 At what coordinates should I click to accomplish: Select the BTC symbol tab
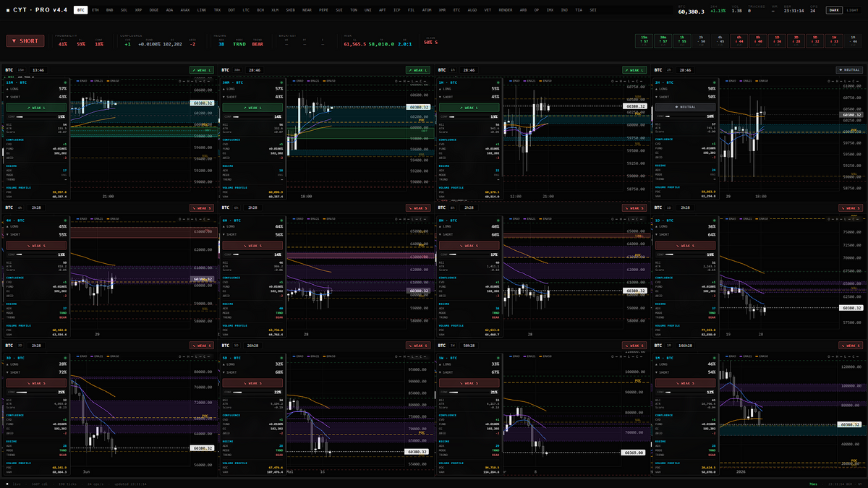pos(81,11)
